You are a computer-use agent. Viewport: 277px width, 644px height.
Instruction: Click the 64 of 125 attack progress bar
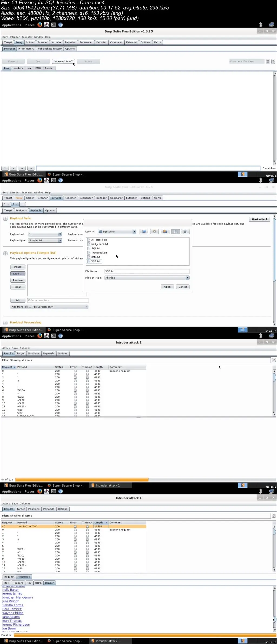pyautogui.click(x=146, y=480)
